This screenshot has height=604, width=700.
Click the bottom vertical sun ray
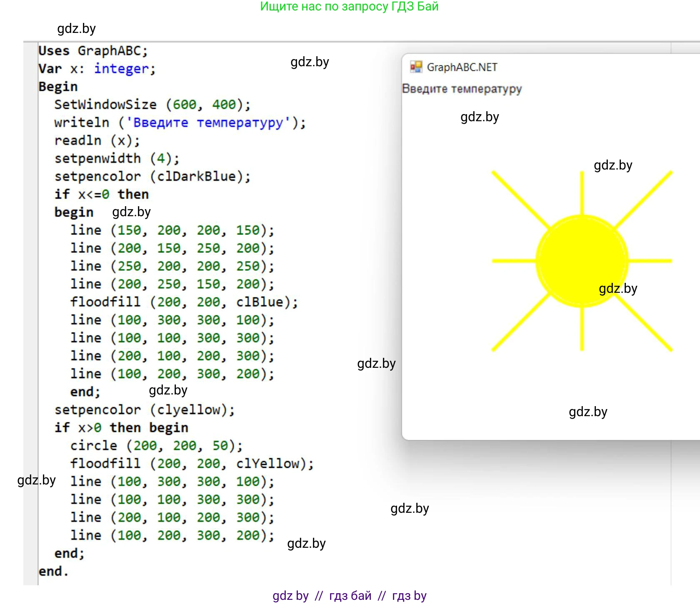(x=582, y=329)
